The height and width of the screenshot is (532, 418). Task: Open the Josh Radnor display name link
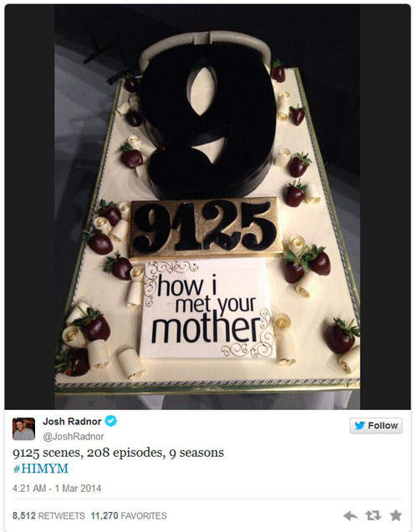pos(72,422)
